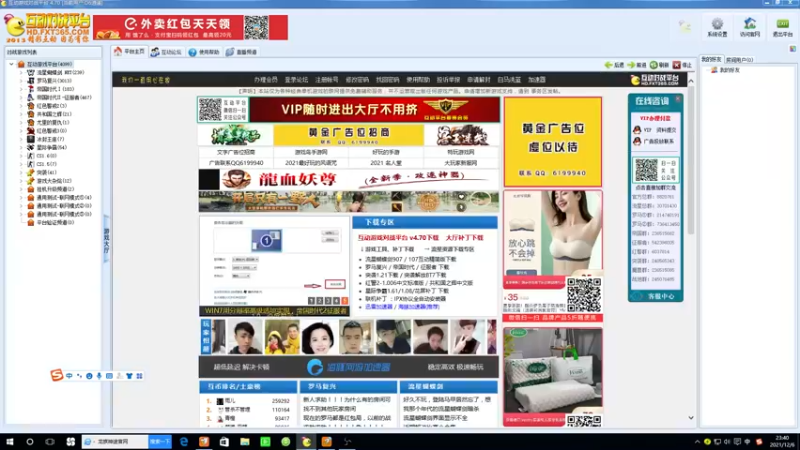
Task: Open Cortana search circle in taskbar
Action: [30, 441]
